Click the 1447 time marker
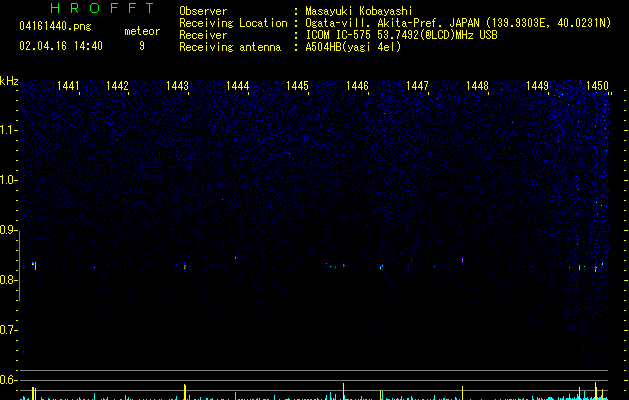 coord(417,86)
